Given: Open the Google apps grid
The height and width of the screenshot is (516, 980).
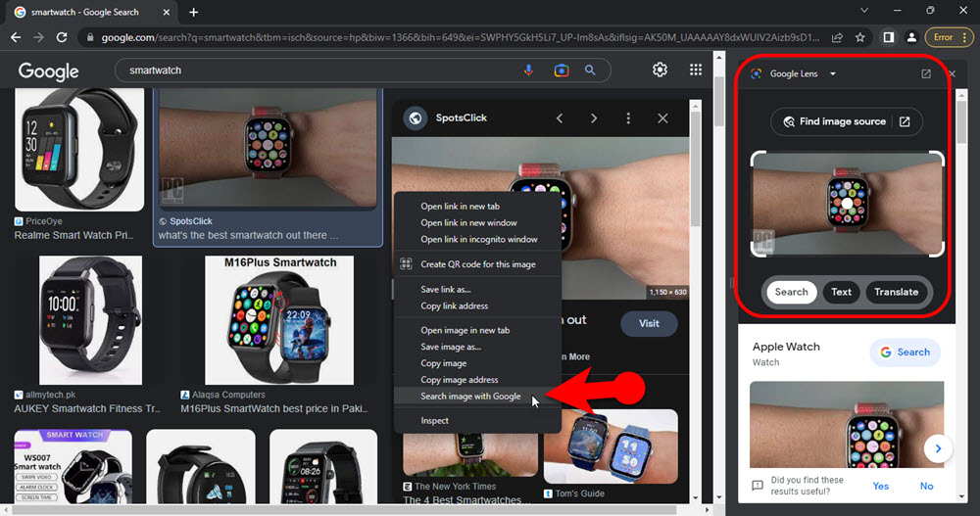Looking at the screenshot, I should click(696, 70).
